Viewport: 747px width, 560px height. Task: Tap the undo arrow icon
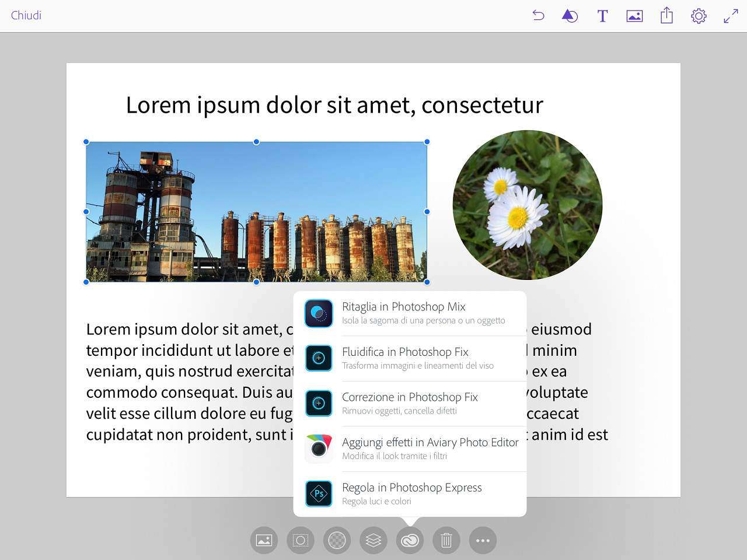click(538, 16)
